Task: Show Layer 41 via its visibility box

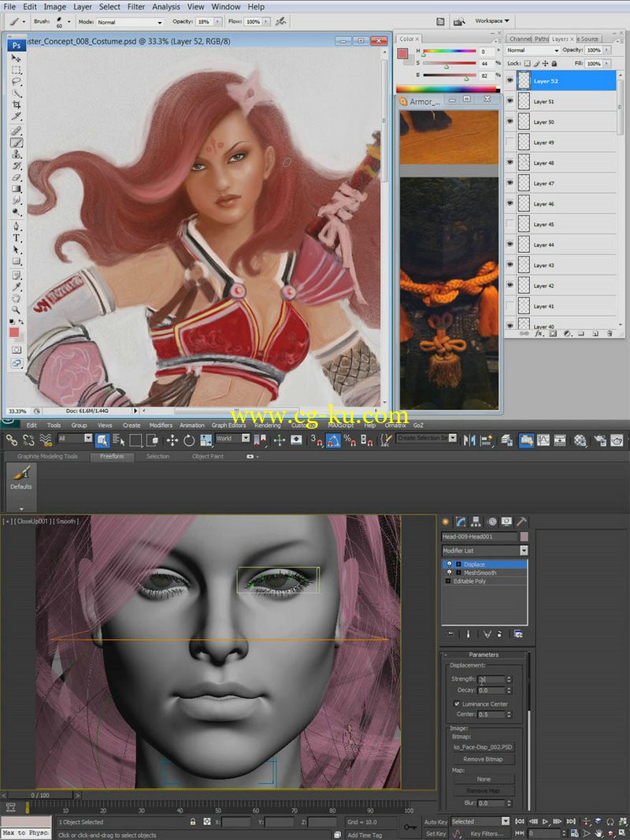Action: tap(510, 307)
